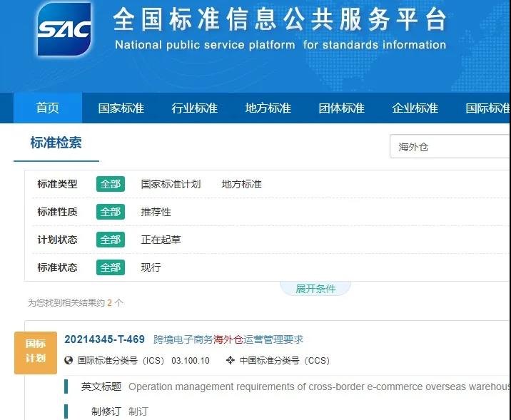The image size is (511, 420).
Task: Focus the search box containing 海外仓
Action: (x=450, y=146)
